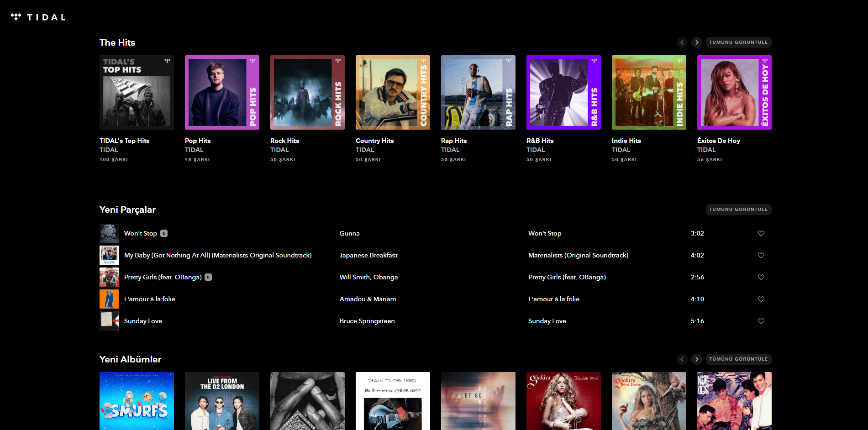The image size is (868, 430).
Task: Click the TIDAL logo
Action: tap(38, 17)
